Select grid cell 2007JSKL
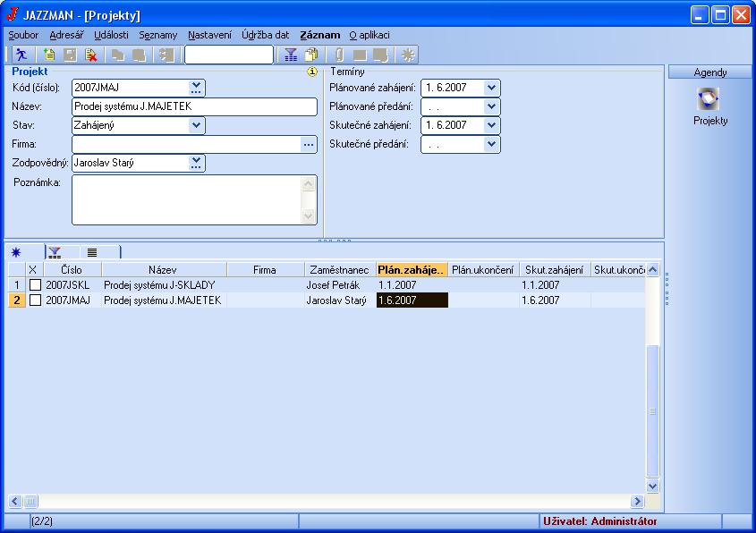This screenshot has width=756, height=533. pos(72,285)
